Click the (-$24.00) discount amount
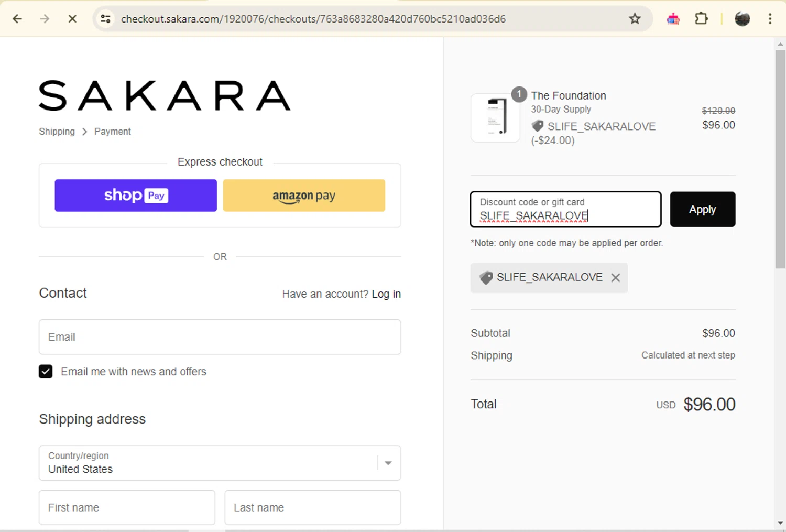The width and height of the screenshot is (786, 532). click(553, 140)
